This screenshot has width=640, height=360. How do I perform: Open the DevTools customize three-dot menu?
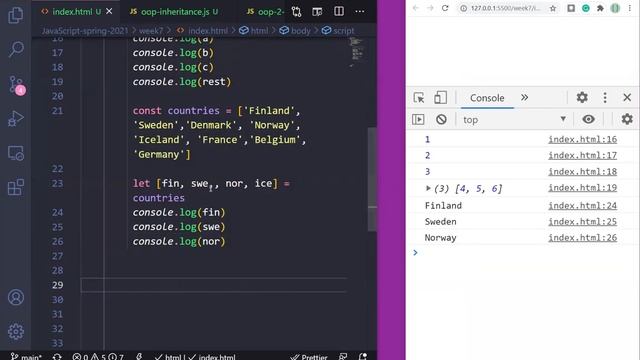click(605, 98)
